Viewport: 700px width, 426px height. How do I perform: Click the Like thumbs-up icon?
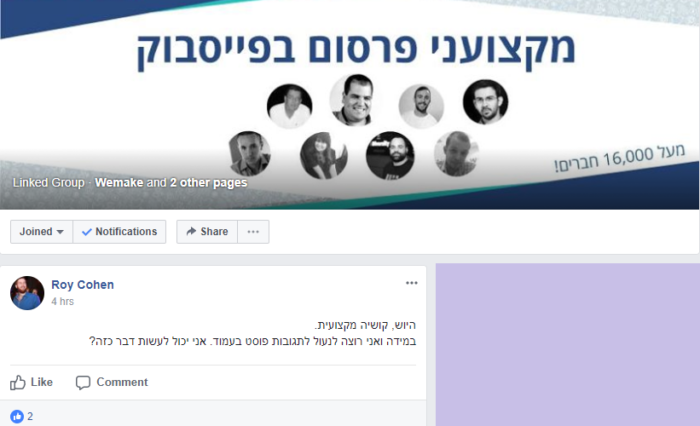(18, 383)
